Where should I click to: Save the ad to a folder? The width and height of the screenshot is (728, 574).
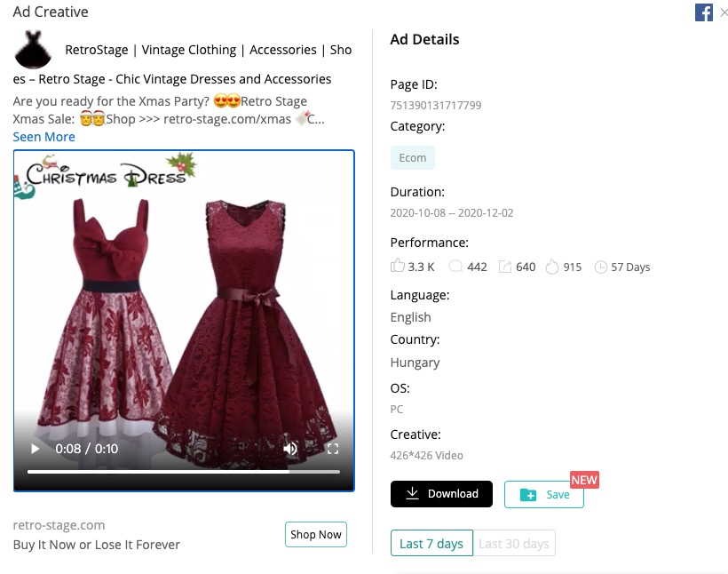pos(543,495)
